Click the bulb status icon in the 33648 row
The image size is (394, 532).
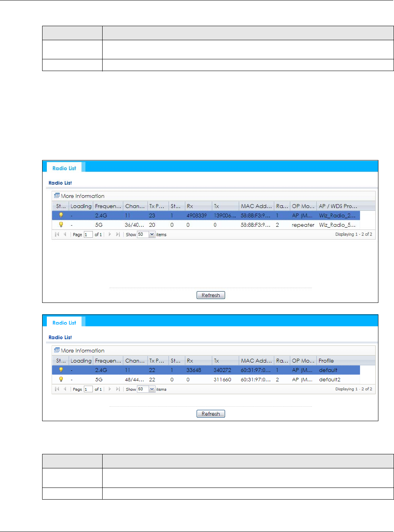(x=61, y=370)
